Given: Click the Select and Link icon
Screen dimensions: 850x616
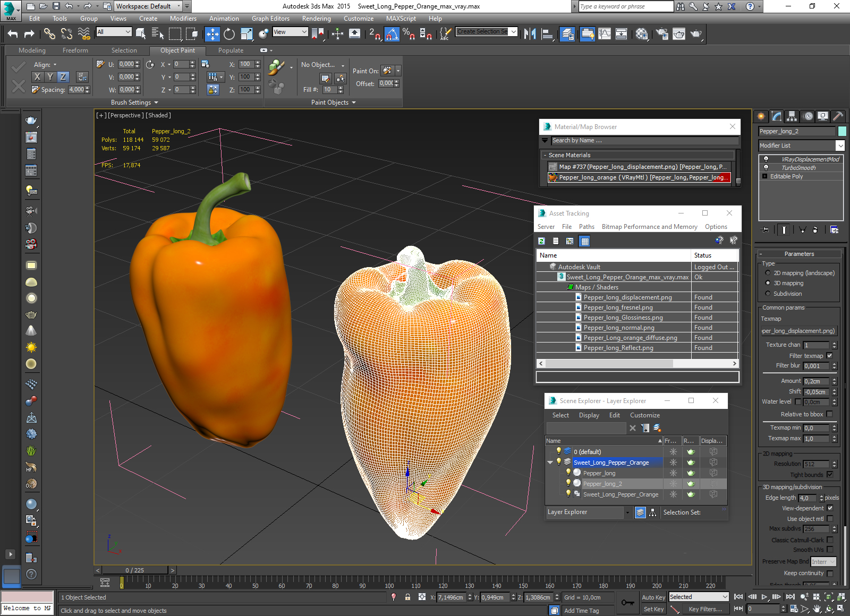Looking at the screenshot, I should point(49,34).
